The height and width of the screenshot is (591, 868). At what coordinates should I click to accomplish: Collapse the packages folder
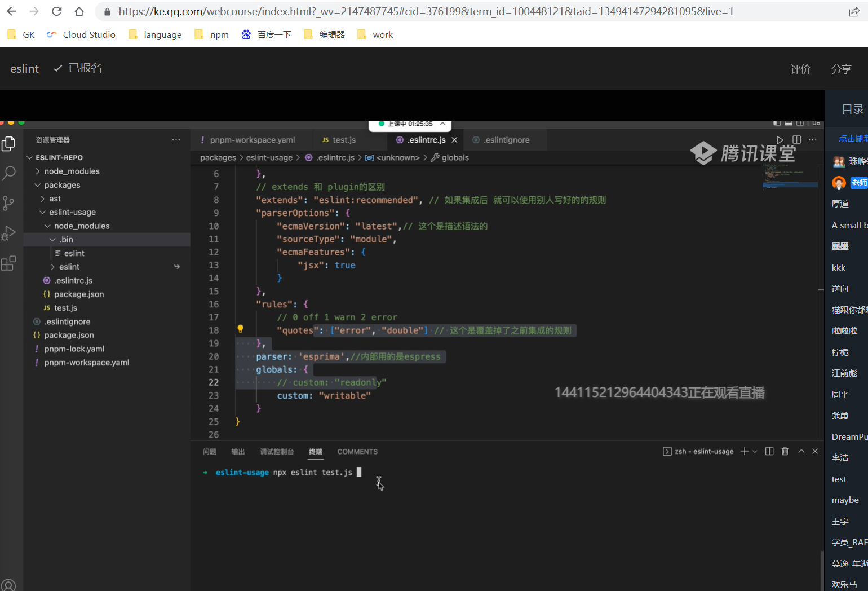tap(62, 185)
